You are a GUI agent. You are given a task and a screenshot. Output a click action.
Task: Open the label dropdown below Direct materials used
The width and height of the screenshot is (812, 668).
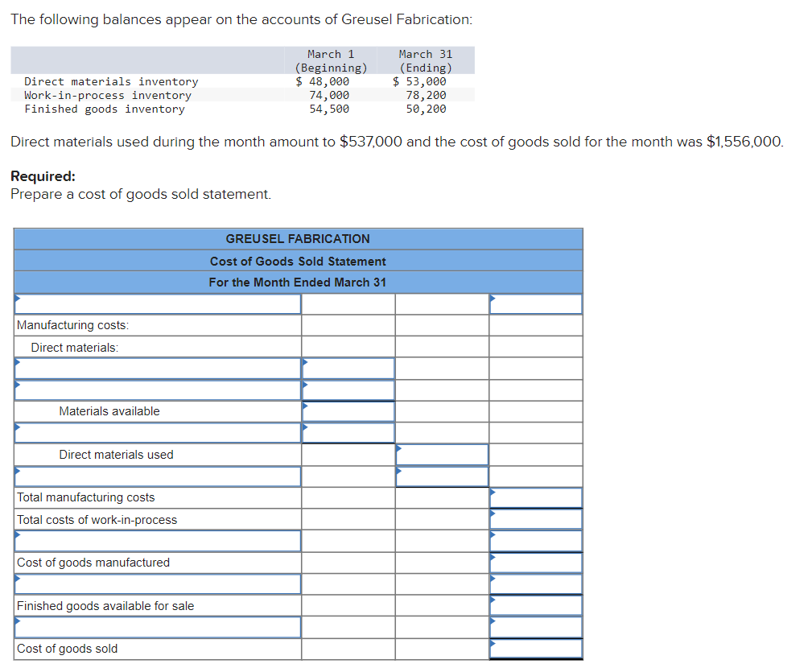click(x=158, y=476)
